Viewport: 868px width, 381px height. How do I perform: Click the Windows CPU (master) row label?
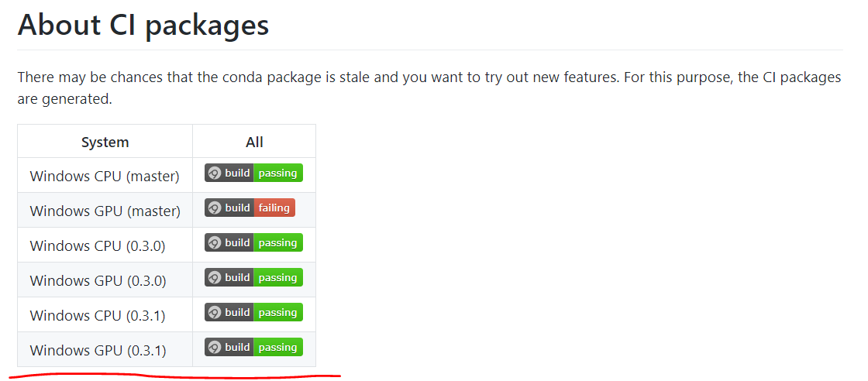105,177
